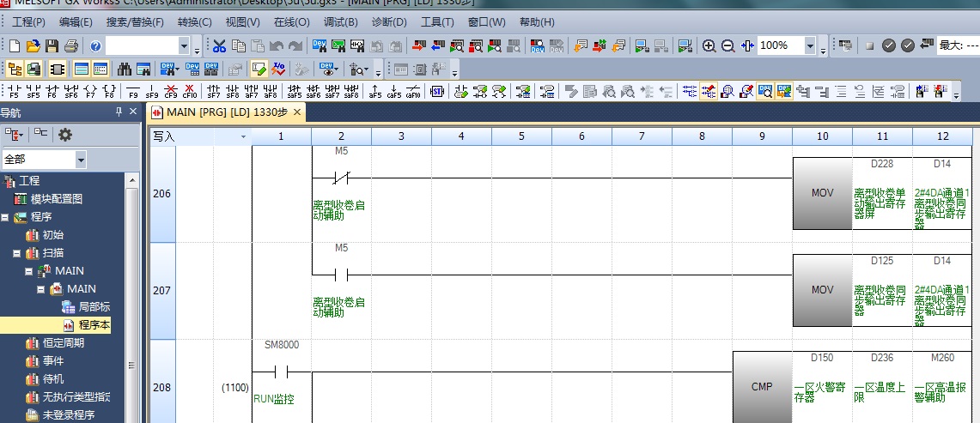Click the Zoom in magnifier icon
Viewport: 980px width, 423px height.
click(x=709, y=45)
